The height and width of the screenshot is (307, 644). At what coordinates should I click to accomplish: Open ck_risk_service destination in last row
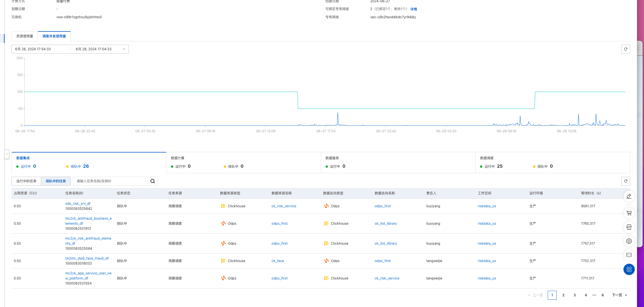click(387, 278)
